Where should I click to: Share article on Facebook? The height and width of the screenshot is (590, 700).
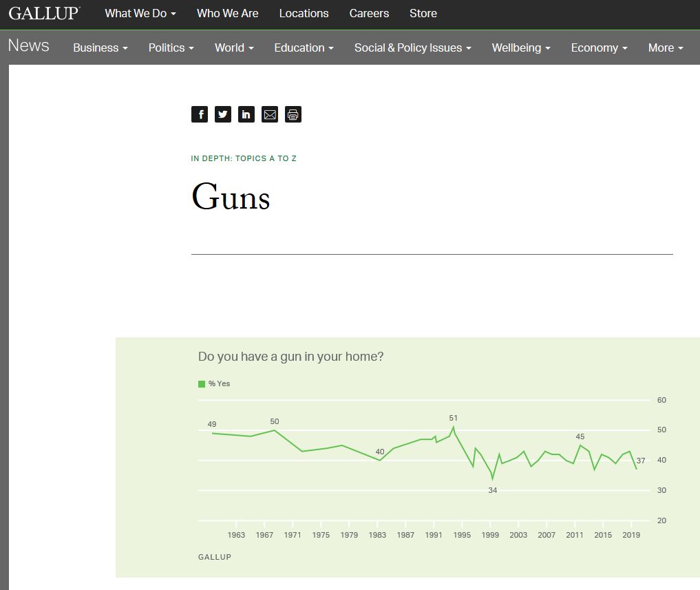[200, 114]
